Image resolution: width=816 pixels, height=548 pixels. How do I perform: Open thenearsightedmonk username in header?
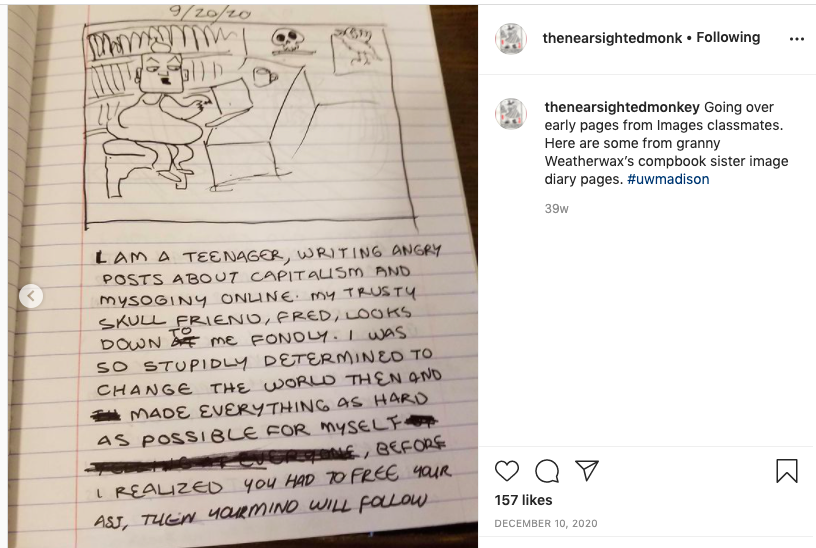612,38
